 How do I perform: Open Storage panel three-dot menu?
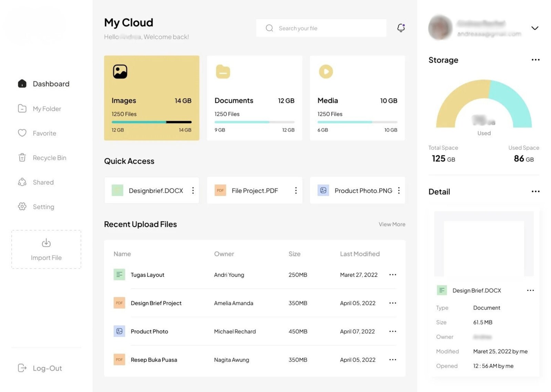click(x=535, y=60)
